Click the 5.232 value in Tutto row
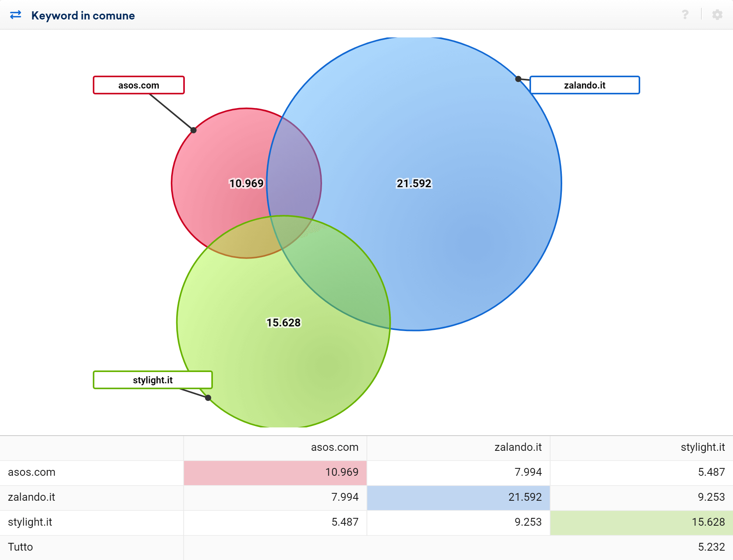Screen dimensions: 733x560 tap(712, 547)
